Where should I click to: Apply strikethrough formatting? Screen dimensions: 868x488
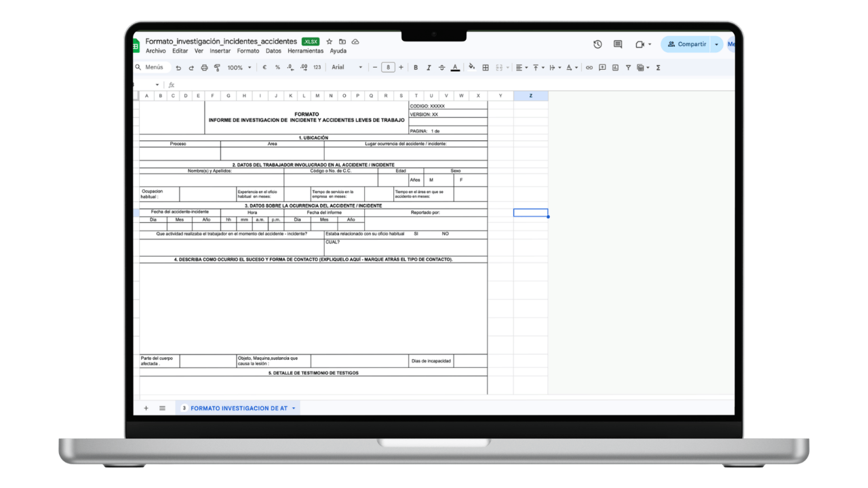pos(442,67)
